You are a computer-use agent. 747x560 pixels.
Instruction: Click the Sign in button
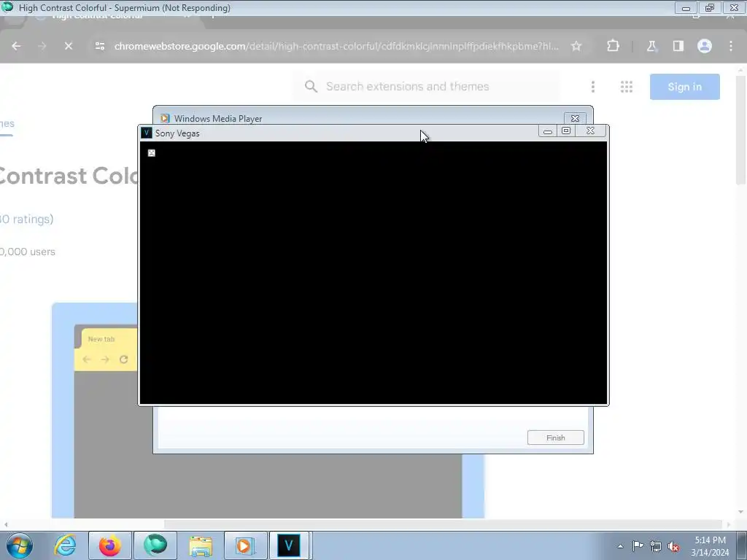pyautogui.click(x=684, y=87)
